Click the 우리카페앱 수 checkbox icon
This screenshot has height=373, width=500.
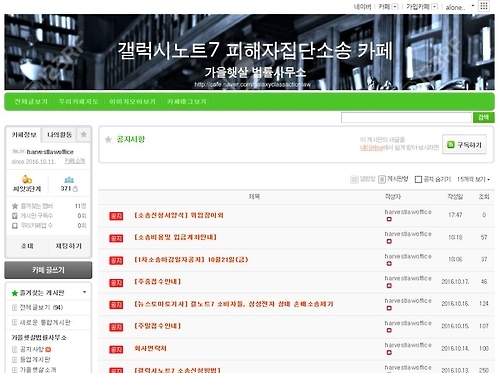click(x=15, y=226)
